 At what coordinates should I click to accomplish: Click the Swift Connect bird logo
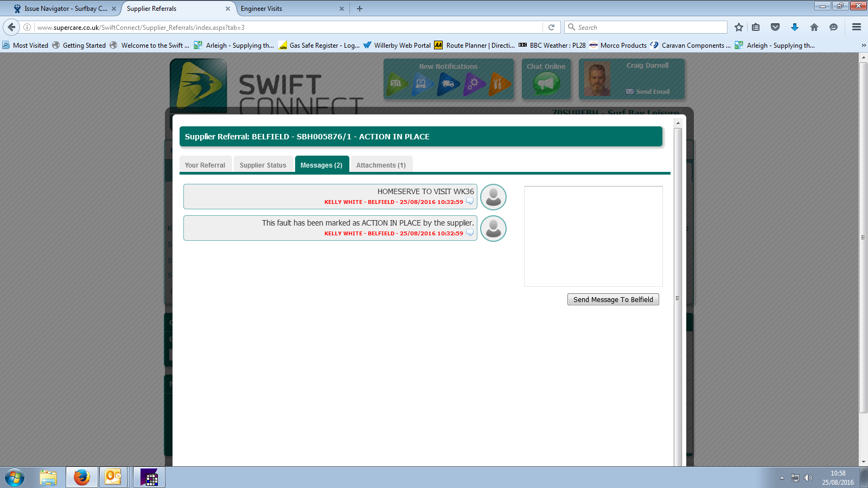tap(199, 85)
